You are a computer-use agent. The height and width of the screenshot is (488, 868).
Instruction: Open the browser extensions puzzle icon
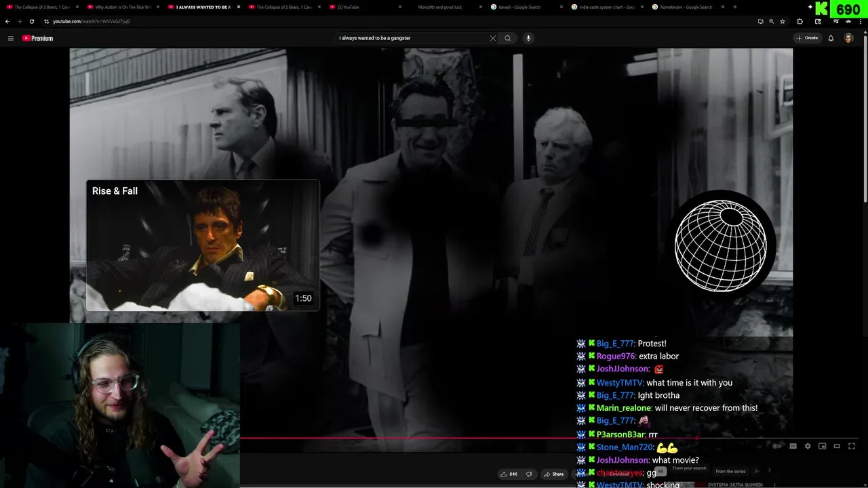click(x=800, y=21)
